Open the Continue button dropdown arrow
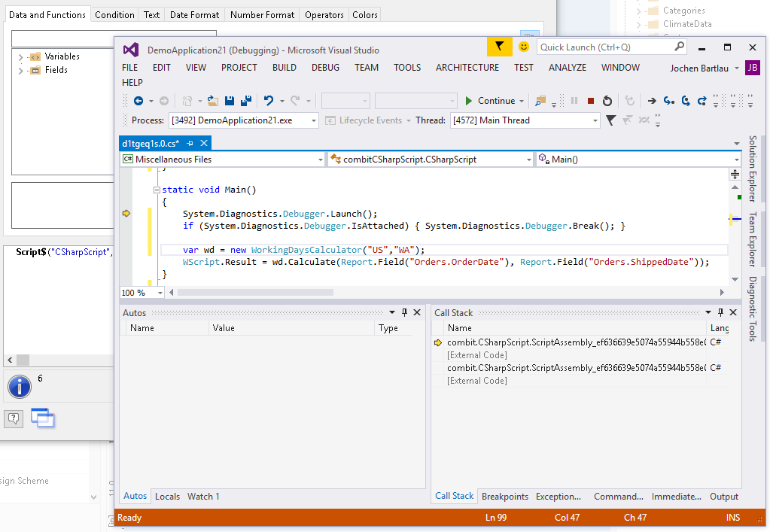770x532 pixels. click(522, 101)
